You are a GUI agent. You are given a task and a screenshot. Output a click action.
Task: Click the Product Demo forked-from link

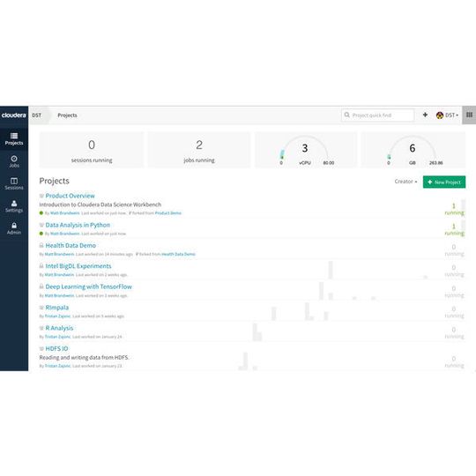pyautogui.click(x=168, y=213)
